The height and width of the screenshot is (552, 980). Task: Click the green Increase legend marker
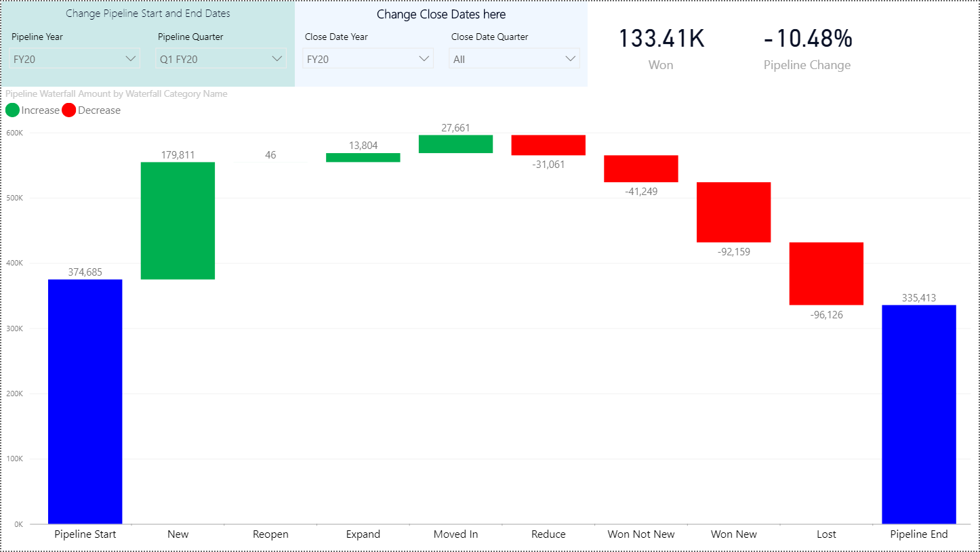pos(12,110)
